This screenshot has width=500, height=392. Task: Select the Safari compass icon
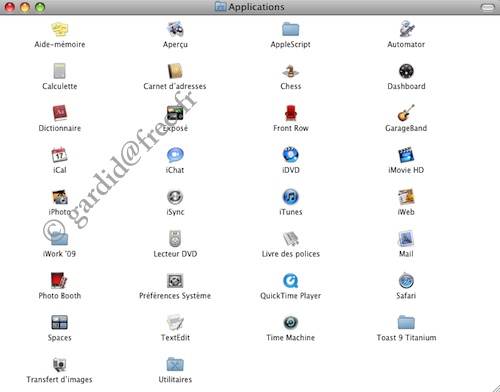[406, 280]
